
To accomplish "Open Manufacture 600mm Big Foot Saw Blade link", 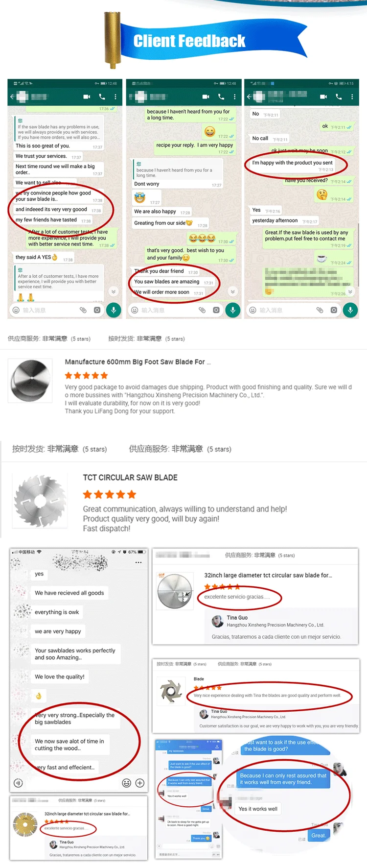I will click(x=138, y=362).
